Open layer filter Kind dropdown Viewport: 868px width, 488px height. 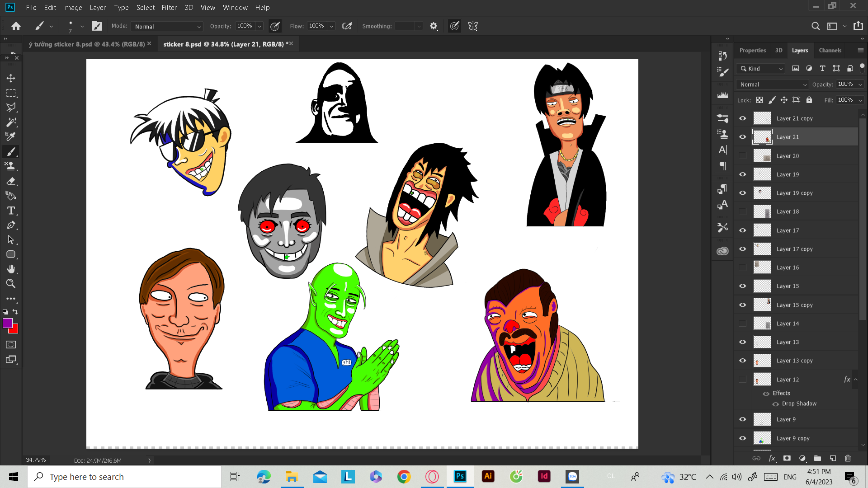click(760, 69)
